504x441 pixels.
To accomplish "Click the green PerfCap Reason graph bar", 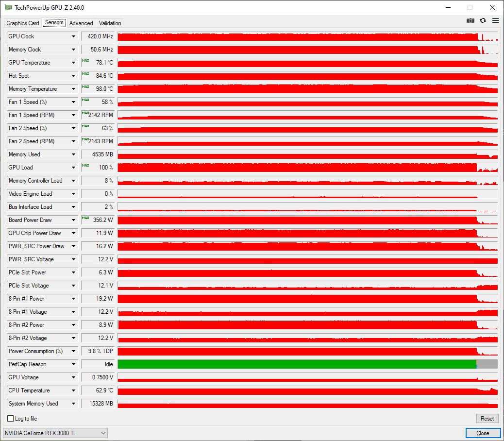I will (x=297, y=364).
